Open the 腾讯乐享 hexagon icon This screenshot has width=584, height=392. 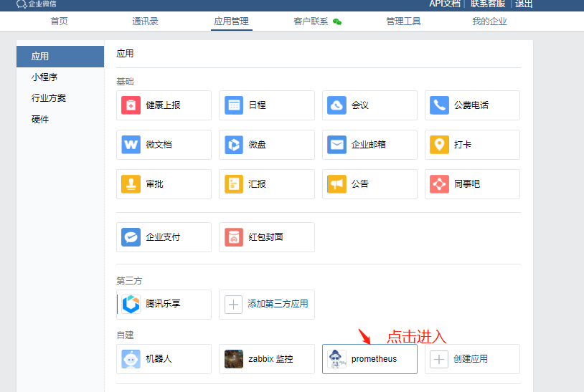click(131, 305)
